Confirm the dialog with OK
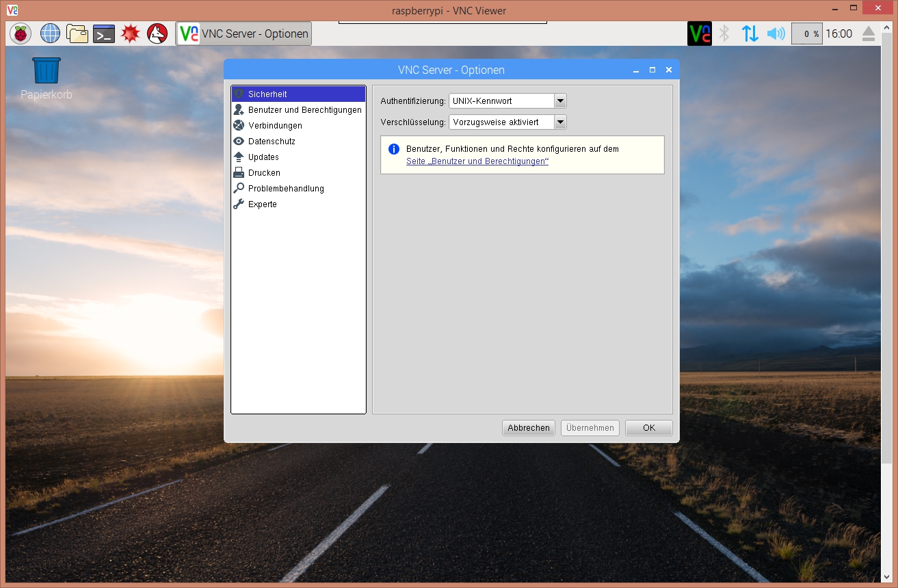The height and width of the screenshot is (588, 898). click(x=648, y=428)
